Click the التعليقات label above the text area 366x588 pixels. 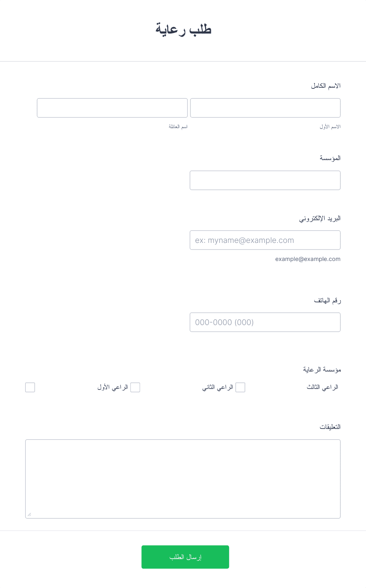point(330,427)
